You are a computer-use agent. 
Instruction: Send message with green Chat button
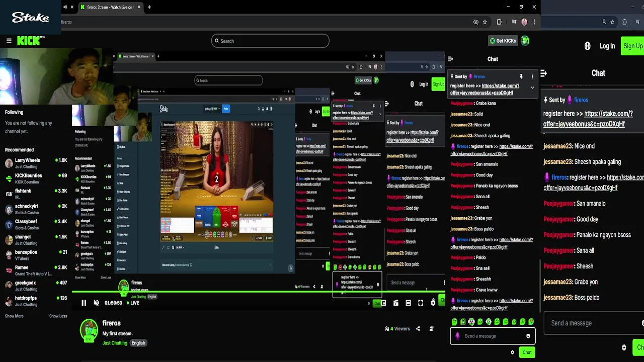pyautogui.click(x=527, y=352)
